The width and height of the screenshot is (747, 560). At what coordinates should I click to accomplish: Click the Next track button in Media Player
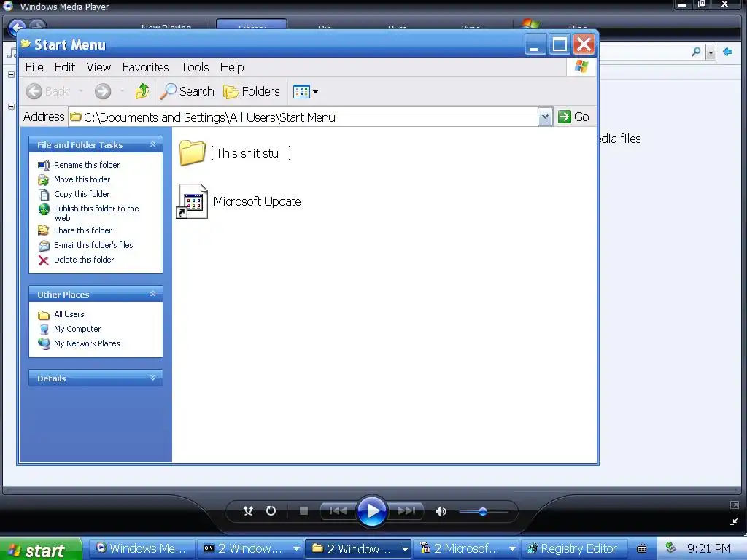point(406,511)
